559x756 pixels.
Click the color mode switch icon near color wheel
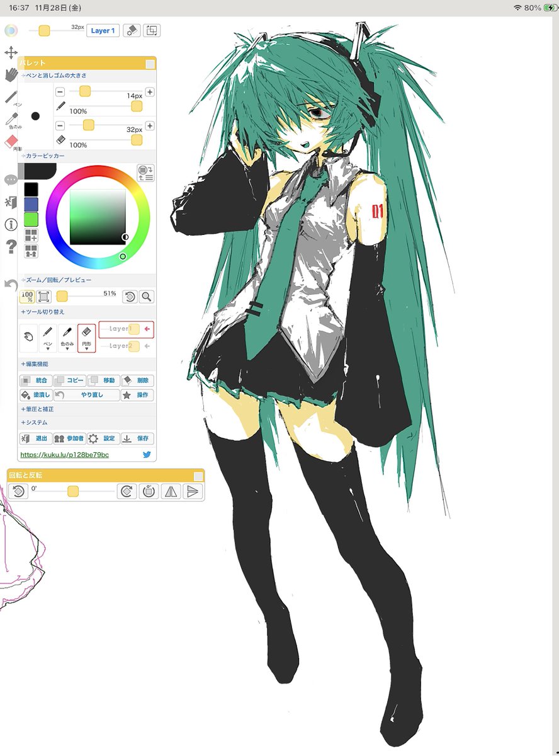click(x=145, y=173)
